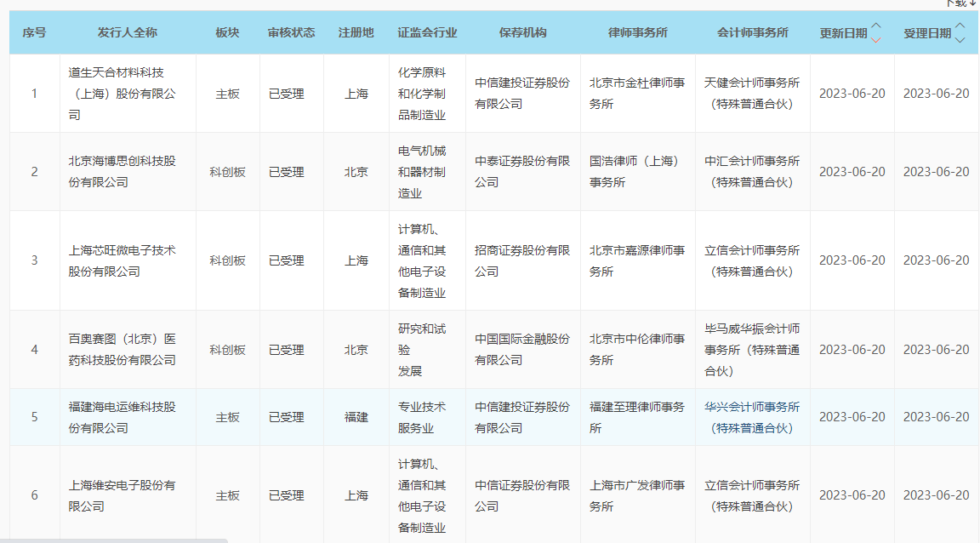Select 科创板 board cell in row 4
The image size is (980, 543).
click(227, 350)
